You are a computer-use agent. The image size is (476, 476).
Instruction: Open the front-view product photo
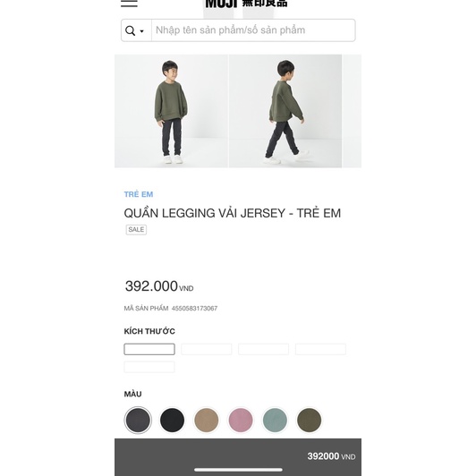pyautogui.click(x=171, y=111)
